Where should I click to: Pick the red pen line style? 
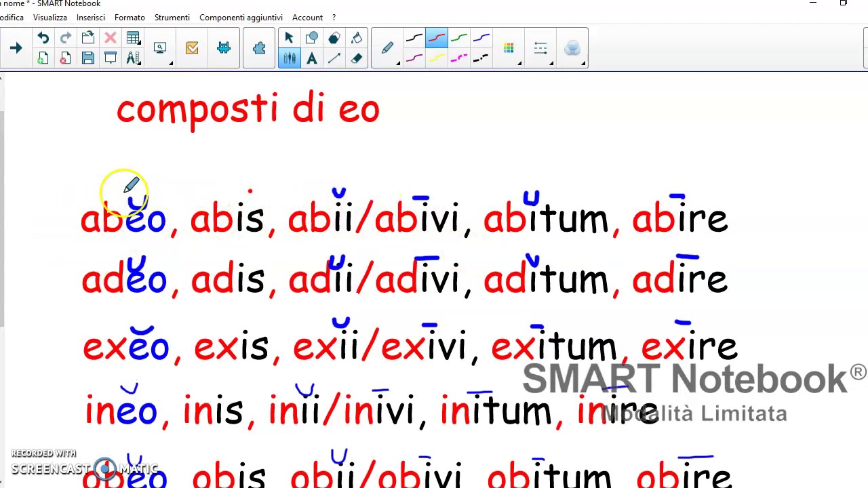coord(437,38)
